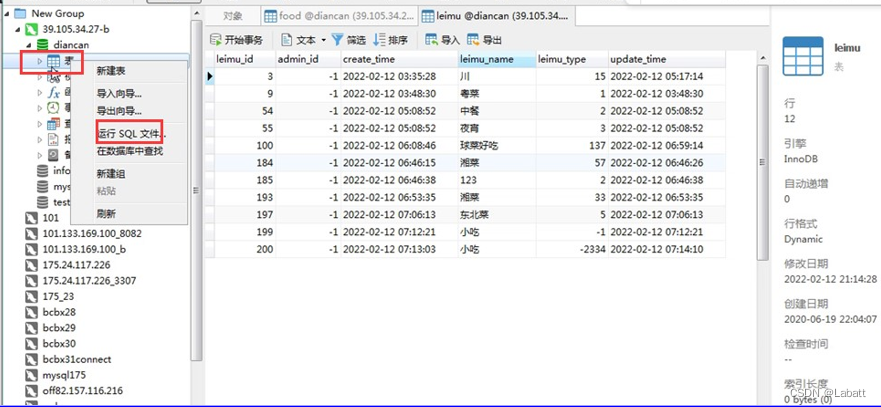
Task: Click the icon beside bcbx28
Action: (x=31, y=312)
